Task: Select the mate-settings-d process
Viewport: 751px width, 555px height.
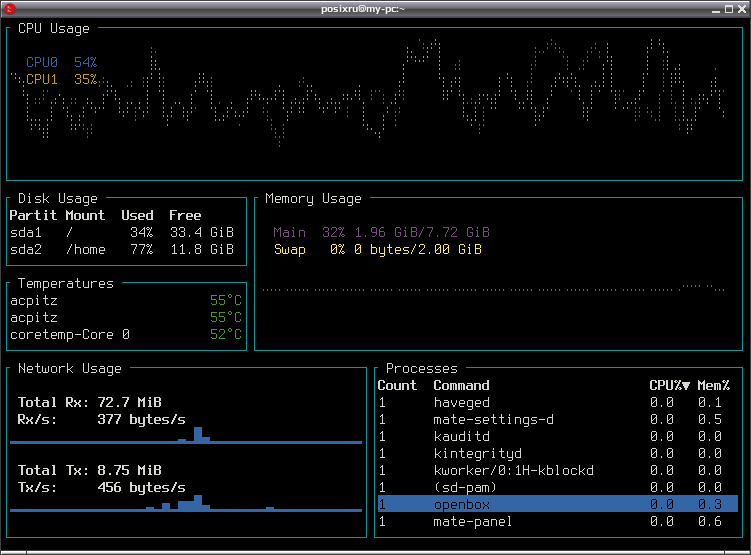Action: 558,419
